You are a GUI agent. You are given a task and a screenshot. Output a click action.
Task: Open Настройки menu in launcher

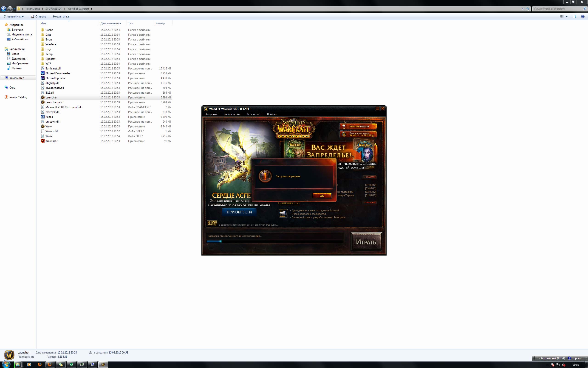211,114
